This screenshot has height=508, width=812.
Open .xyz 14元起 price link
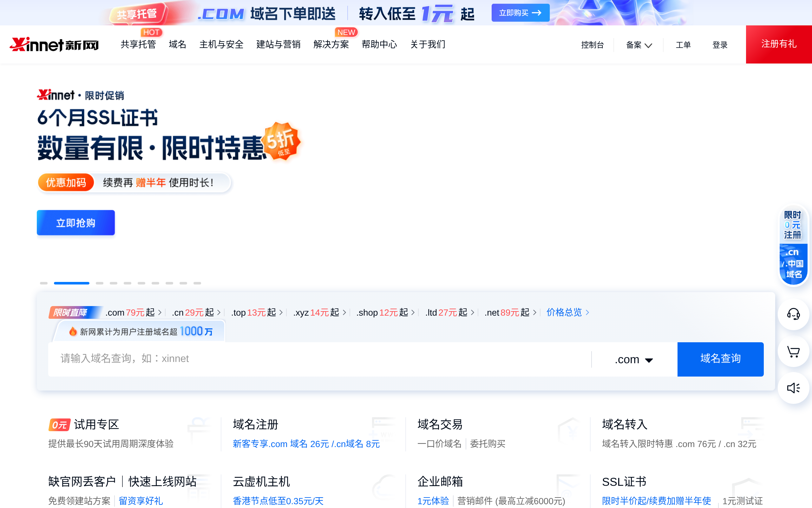click(319, 312)
